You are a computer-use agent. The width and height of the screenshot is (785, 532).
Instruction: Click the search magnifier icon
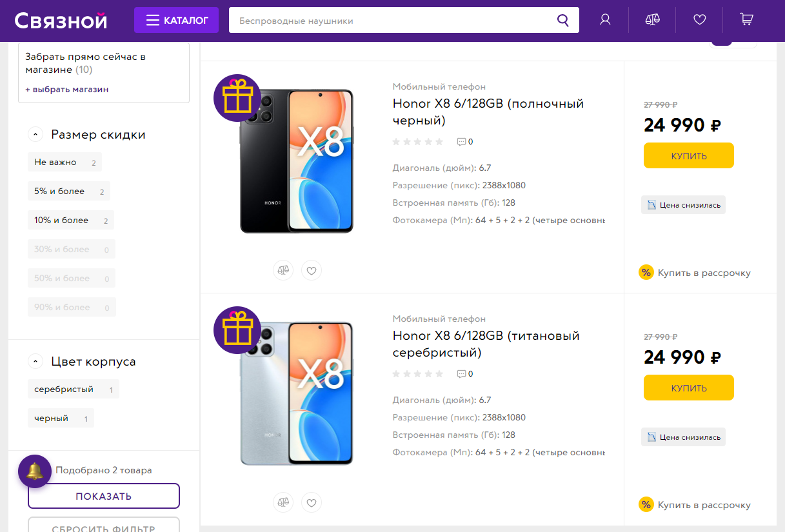coord(563,20)
